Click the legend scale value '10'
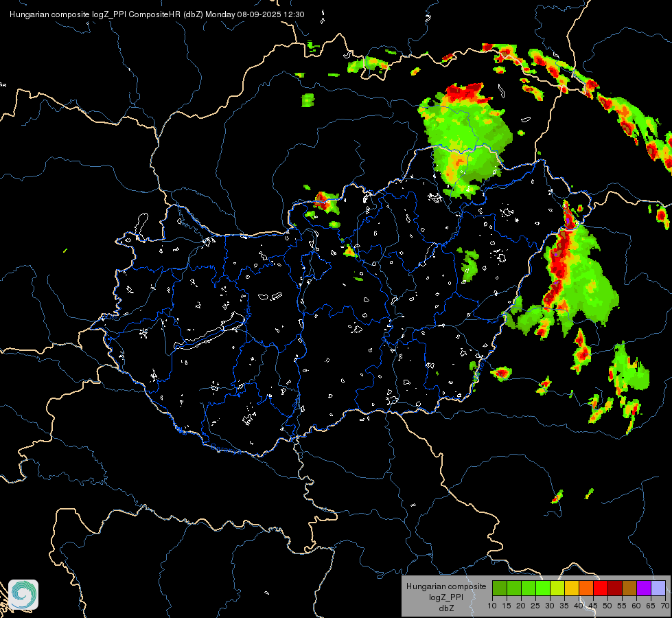 [x=492, y=606]
